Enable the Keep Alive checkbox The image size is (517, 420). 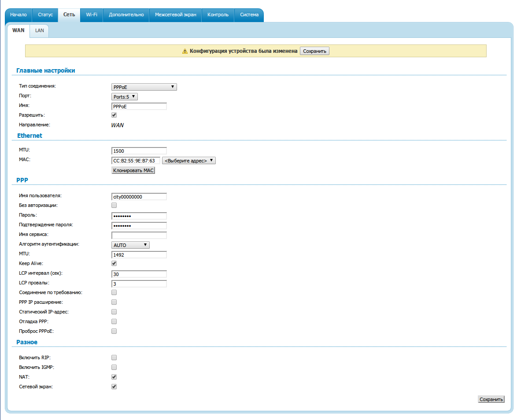(x=114, y=263)
